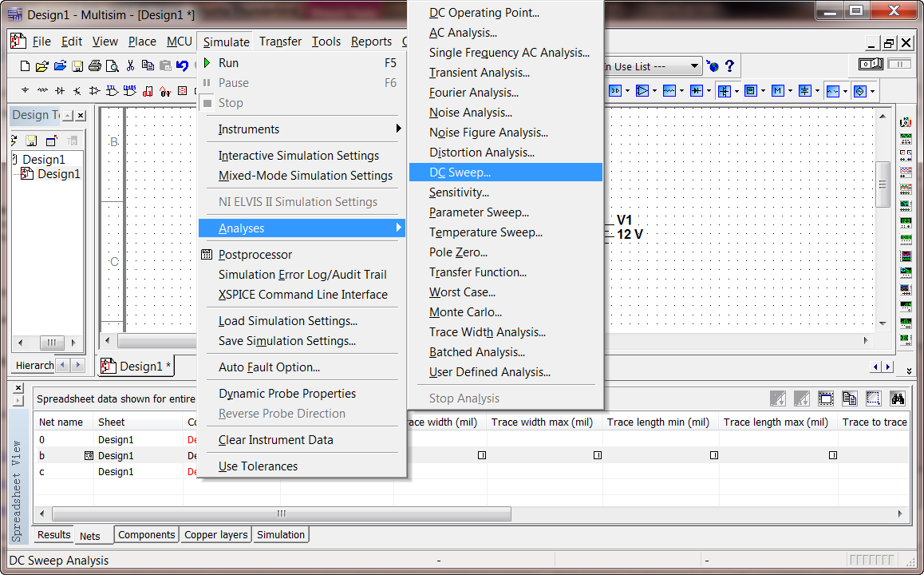Save the design with the diskette icon
The height and width of the screenshot is (575, 924).
click(77, 66)
